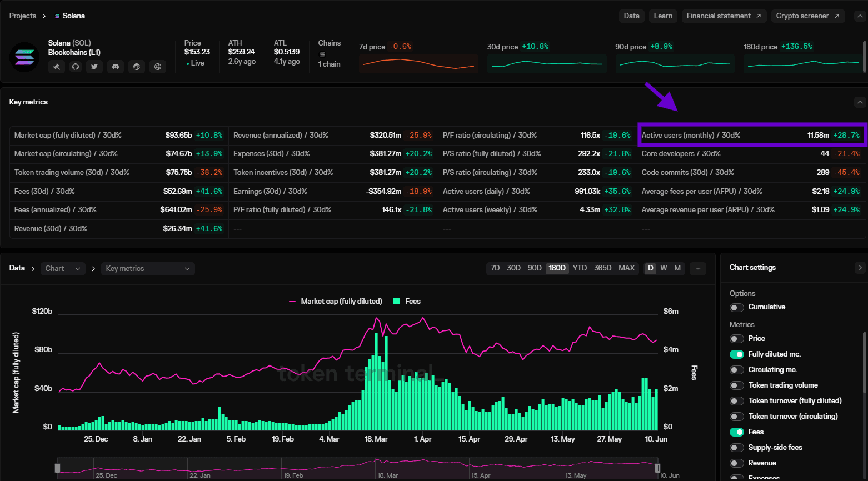
Task: Enable the Price metric toggle
Action: pos(737,339)
